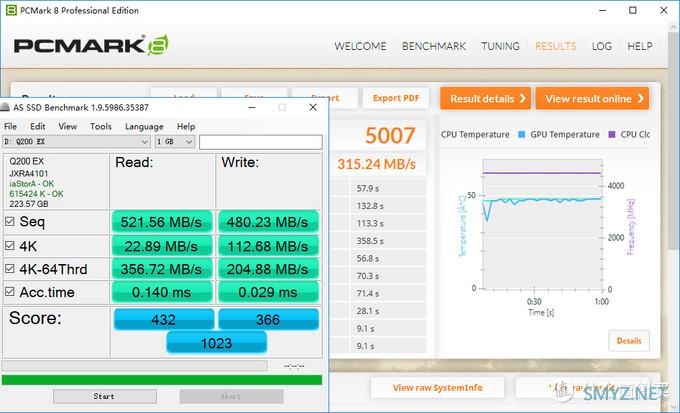Toggle the 4K-64Thrd test checkbox
680x413 pixels.
click(10, 269)
